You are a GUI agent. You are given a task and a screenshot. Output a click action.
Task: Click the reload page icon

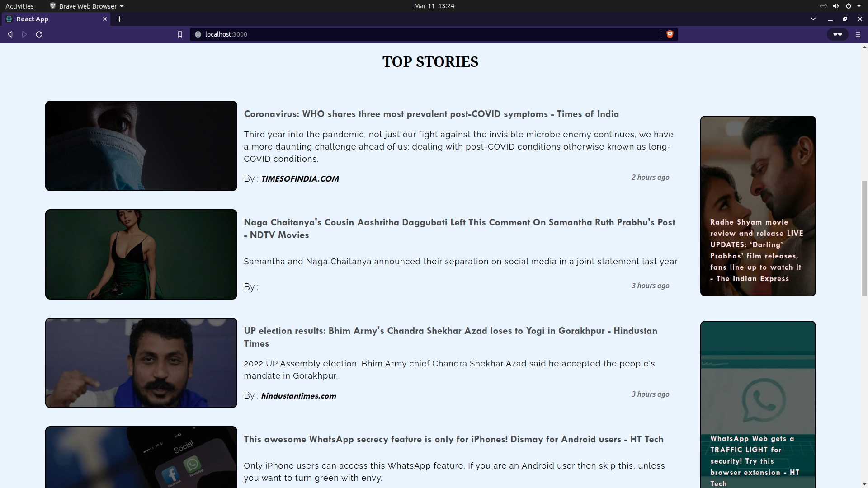pyautogui.click(x=39, y=34)
